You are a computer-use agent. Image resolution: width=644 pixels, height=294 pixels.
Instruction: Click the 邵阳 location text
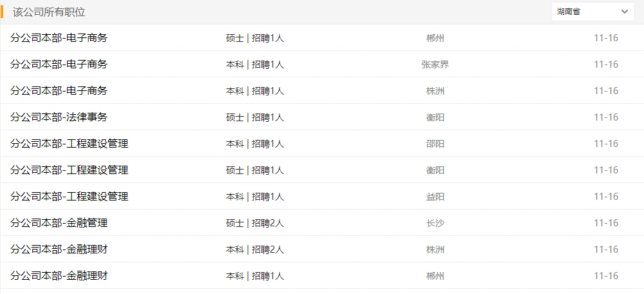(435, 144)
